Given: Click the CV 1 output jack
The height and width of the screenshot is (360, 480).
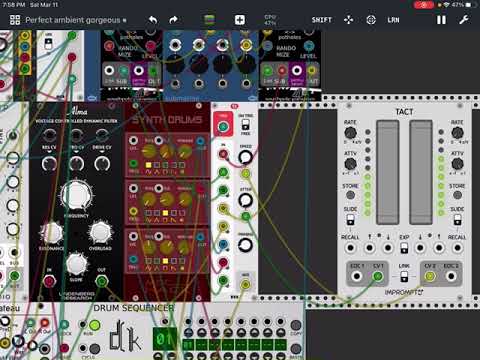Looking at the screenshot, I should [378, 276].
